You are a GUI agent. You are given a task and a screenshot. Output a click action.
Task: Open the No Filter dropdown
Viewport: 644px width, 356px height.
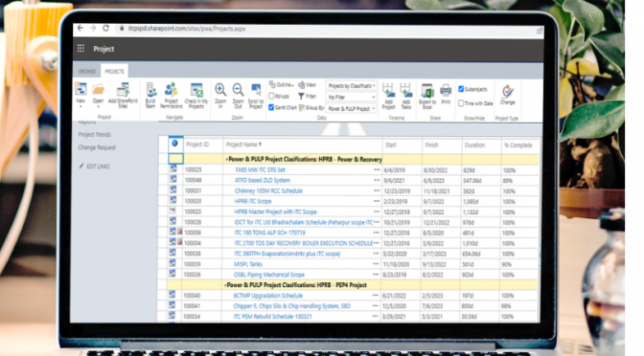pos(351,98)
